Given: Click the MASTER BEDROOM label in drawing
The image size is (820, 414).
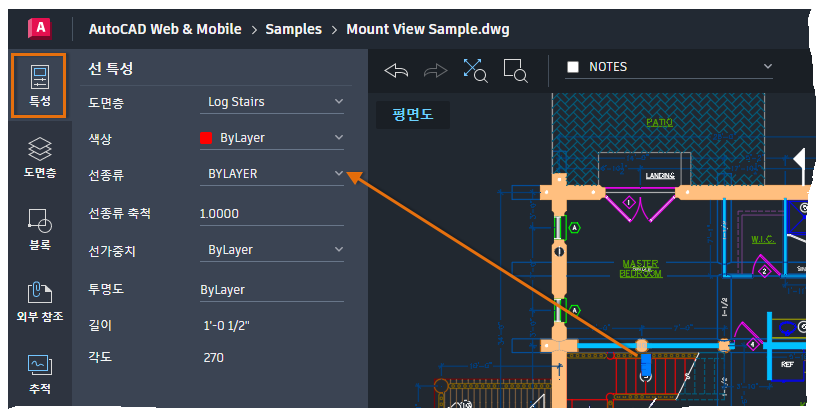Looking at the screenshot, I should point(641,269).
